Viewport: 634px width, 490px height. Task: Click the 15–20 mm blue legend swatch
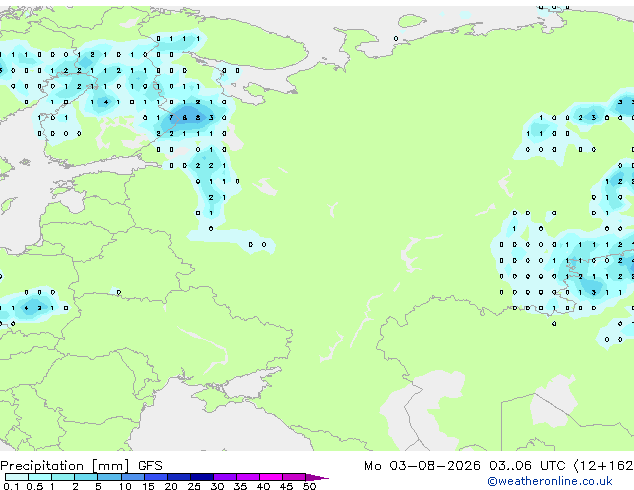pyautogui.click(x=156, y=477)
